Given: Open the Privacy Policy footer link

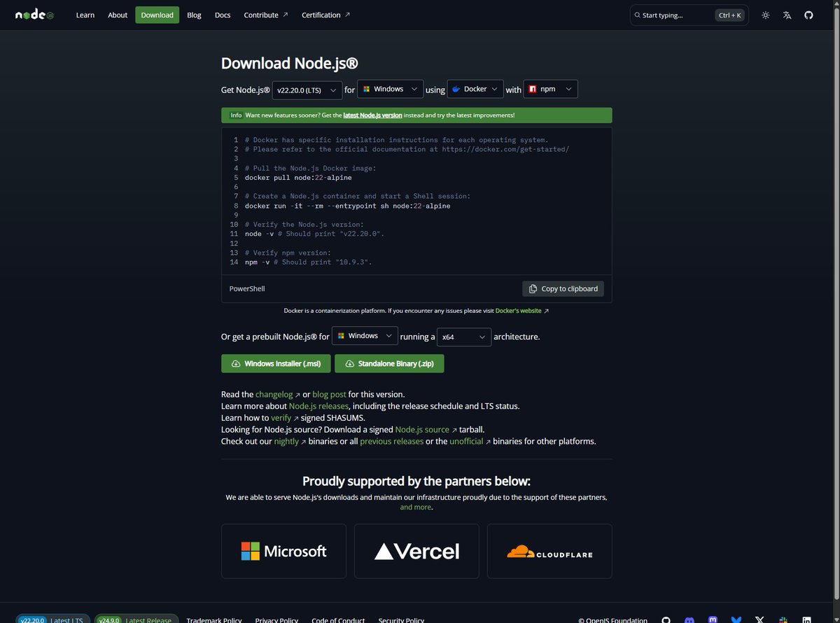Looking at the screenshot, I should [276, 620].
